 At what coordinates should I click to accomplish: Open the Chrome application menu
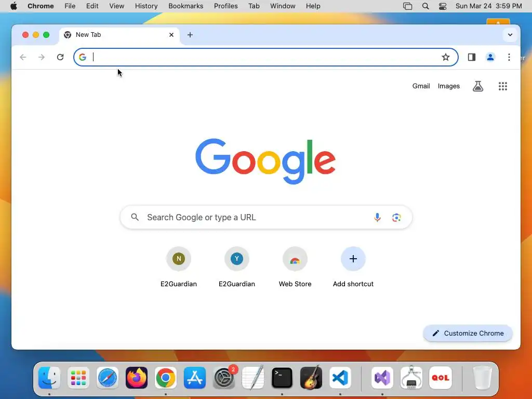pyautogui.click(x=41, y=6)
